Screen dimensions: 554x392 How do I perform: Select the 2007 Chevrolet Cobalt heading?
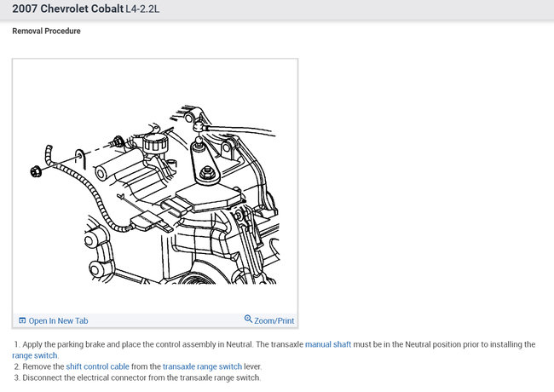pos(68,9)
